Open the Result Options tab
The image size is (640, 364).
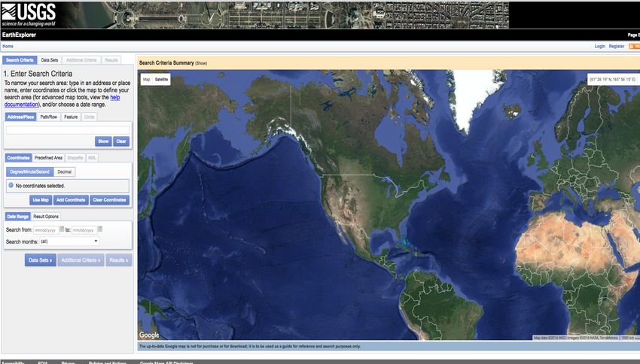tap(46, 217)
